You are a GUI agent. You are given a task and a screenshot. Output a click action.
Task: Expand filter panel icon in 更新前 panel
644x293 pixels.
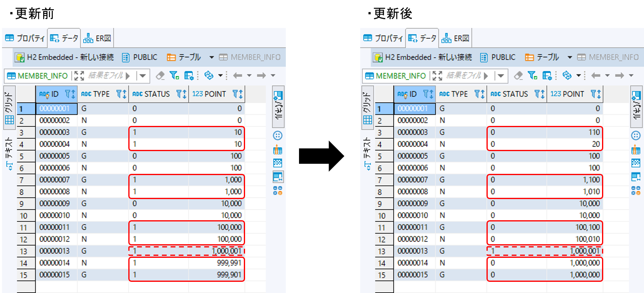point(79,76)
